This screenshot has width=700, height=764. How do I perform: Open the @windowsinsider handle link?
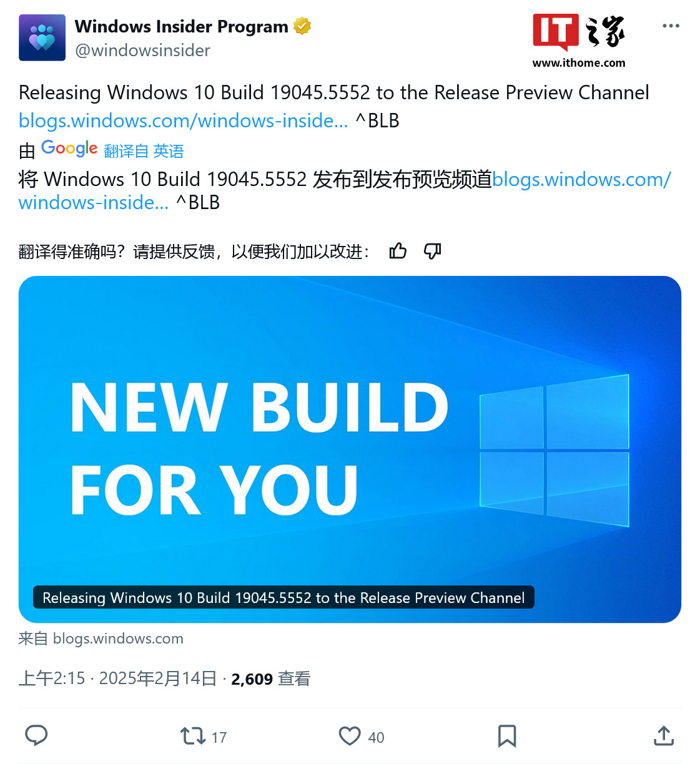pyautogui.click(x=142, y=51)
